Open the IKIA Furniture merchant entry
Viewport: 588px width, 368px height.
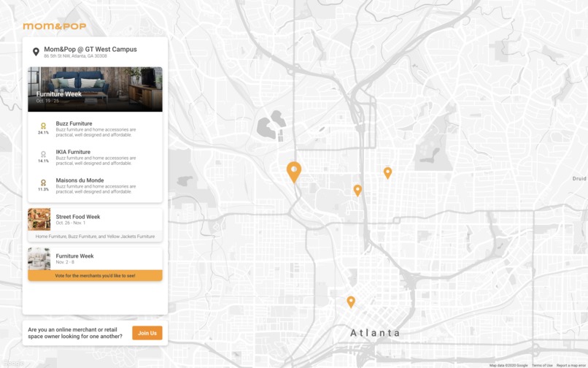[x=96, y=157]
